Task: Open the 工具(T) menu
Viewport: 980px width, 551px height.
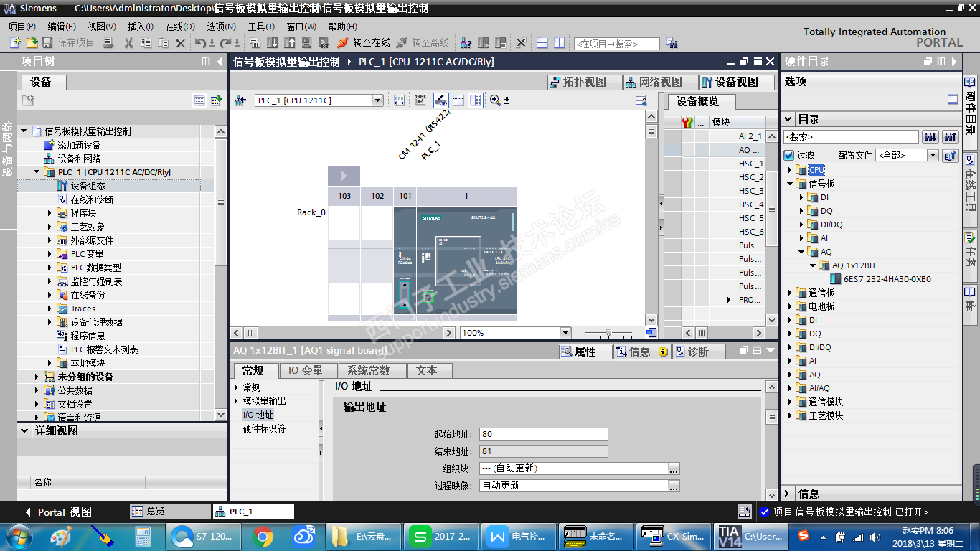Action: [x=262, y=27]
